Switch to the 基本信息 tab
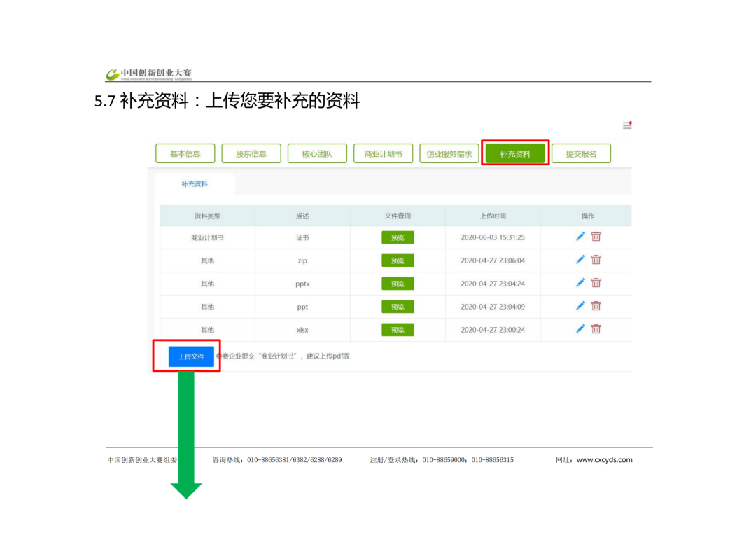The width and height of the screenshot is (756, 535). (x=185, y=154)
